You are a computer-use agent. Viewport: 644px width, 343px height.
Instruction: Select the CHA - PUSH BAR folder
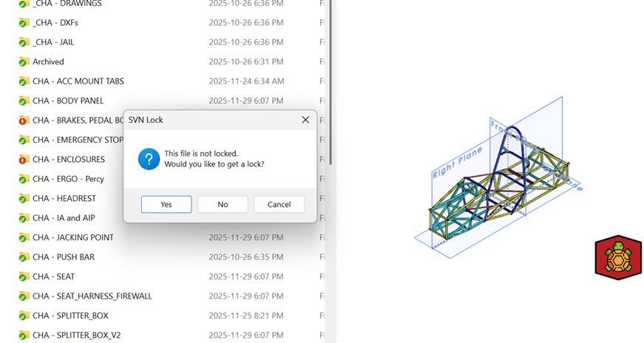(64, 257)
